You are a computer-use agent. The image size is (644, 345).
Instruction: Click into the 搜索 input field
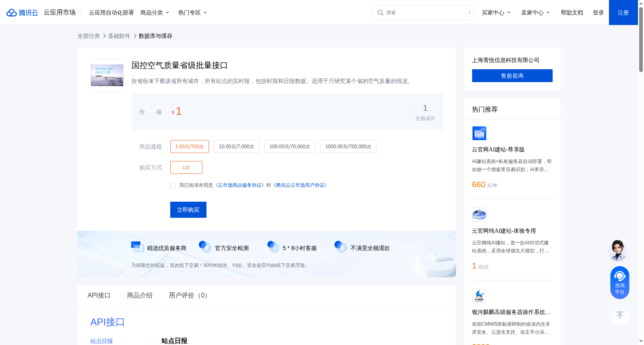[425, 12]
